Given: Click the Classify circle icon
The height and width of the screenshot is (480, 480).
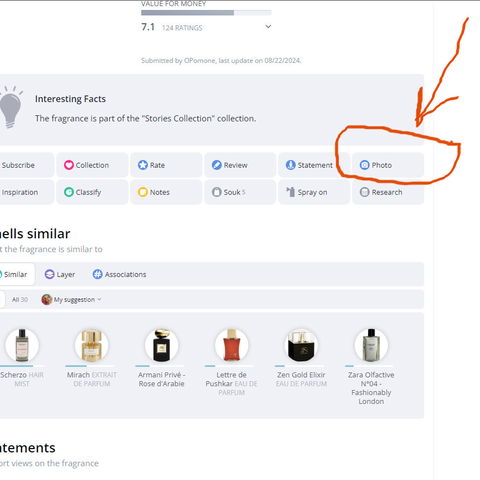Looking at the screenshot, I should coord(69,192).
